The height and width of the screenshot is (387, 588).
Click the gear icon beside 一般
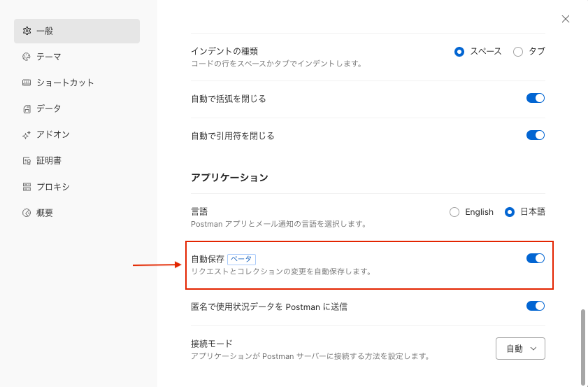tap(27, 31)
